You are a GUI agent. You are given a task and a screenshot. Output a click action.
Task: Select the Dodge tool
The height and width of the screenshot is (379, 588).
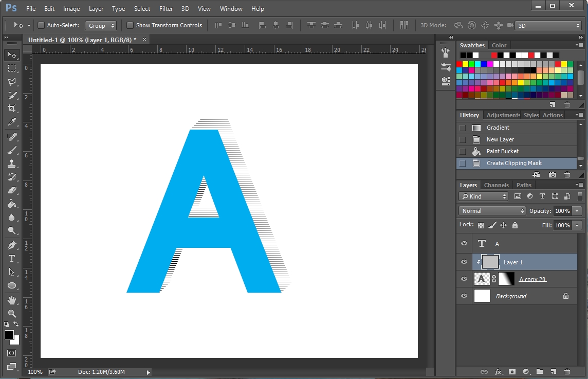(12, 230)
